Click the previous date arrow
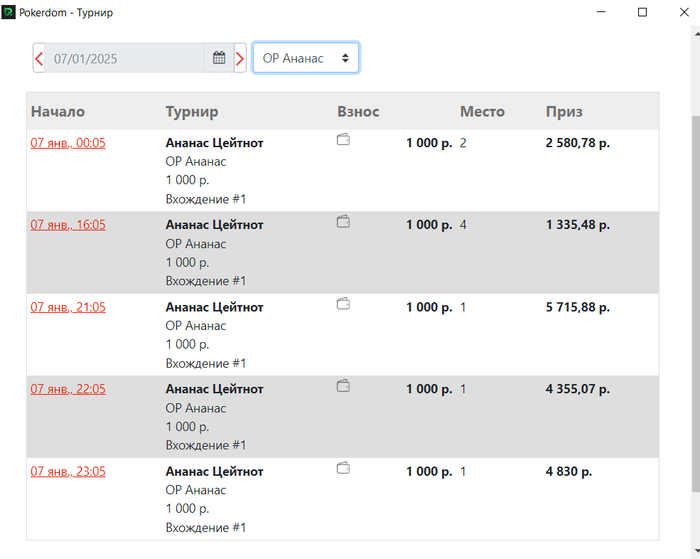 click(x=39, y=58)
